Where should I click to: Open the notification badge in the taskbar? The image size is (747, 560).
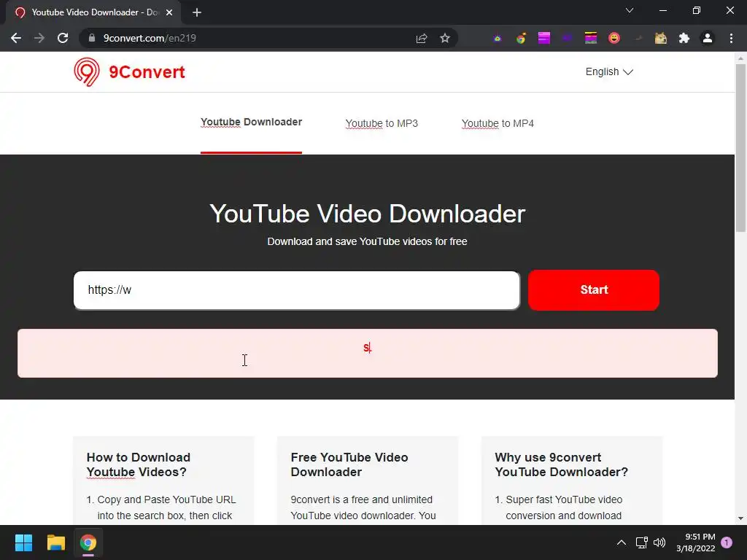(727, 542)
